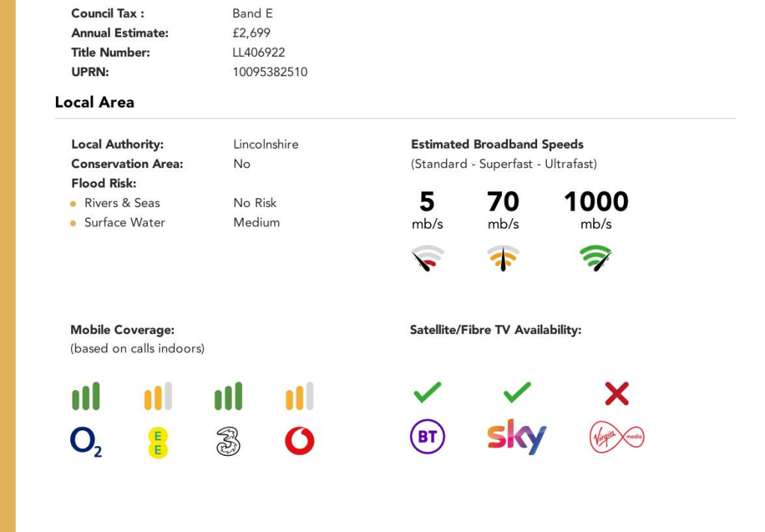Click the green checkmark above BT
The image size is (765, 532).
click(427, 392)
